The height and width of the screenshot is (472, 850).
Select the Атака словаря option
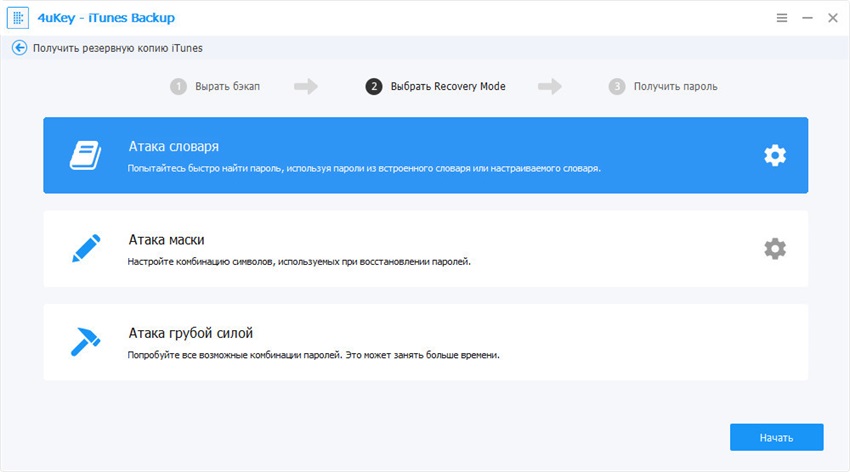[426, 155]
